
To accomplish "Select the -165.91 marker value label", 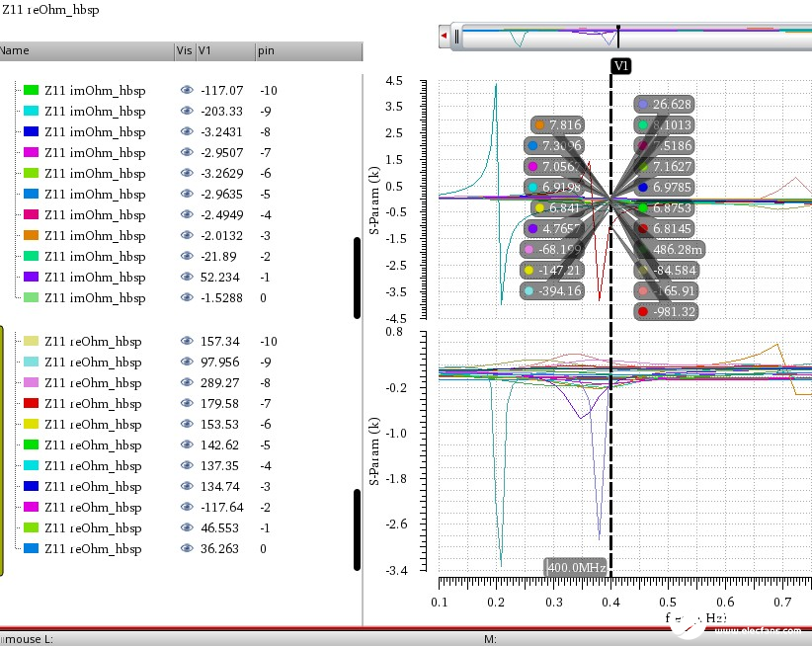I will point(667,291).
